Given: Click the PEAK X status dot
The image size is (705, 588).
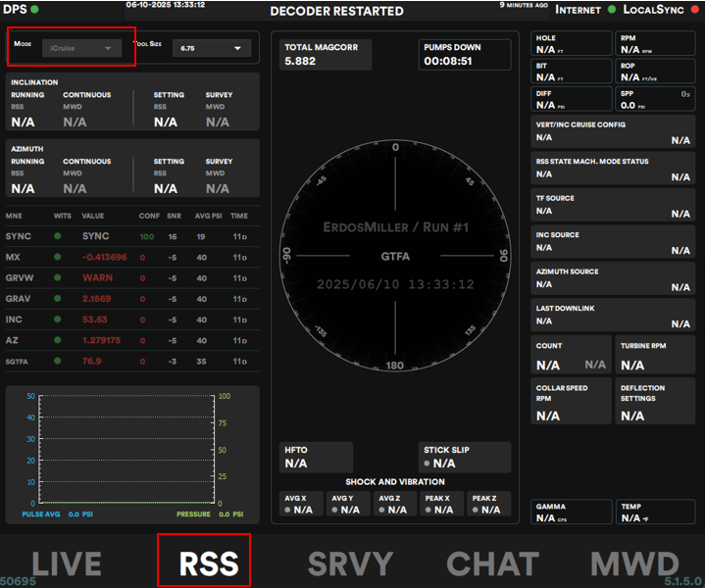Looking at the screenshot, I should [x=428, y=510].
